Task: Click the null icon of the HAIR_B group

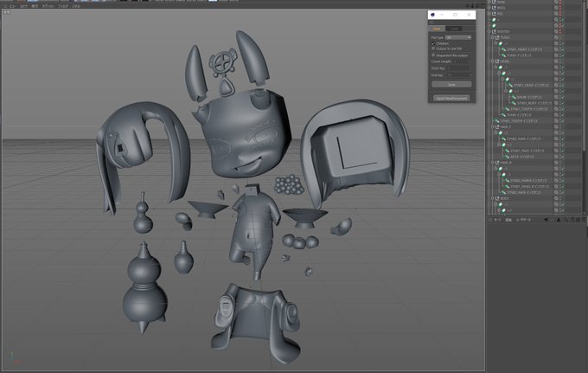Action: coord(497,163)
